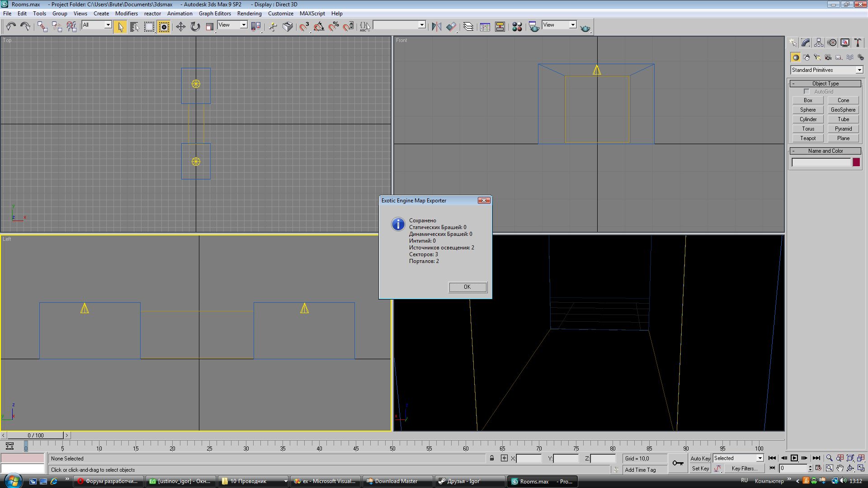Click the Mirror tool icon
Viewport: 868px width, 488px height.
(436, 27)
